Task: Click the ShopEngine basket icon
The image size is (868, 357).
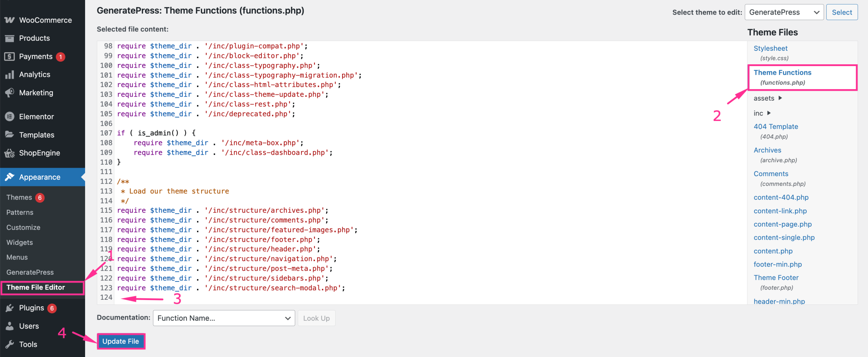Action: tap(9, 153)
